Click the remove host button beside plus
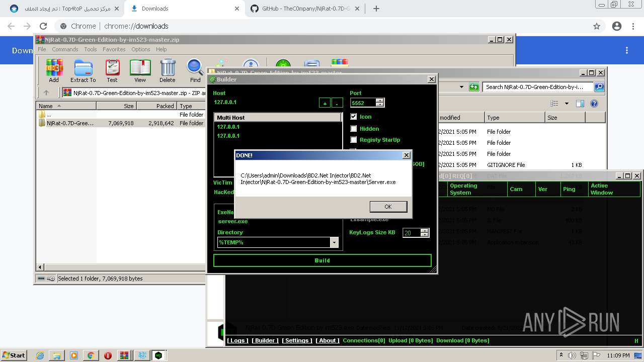This screenshot has height=362, width=644. click(x=337, y=103)
